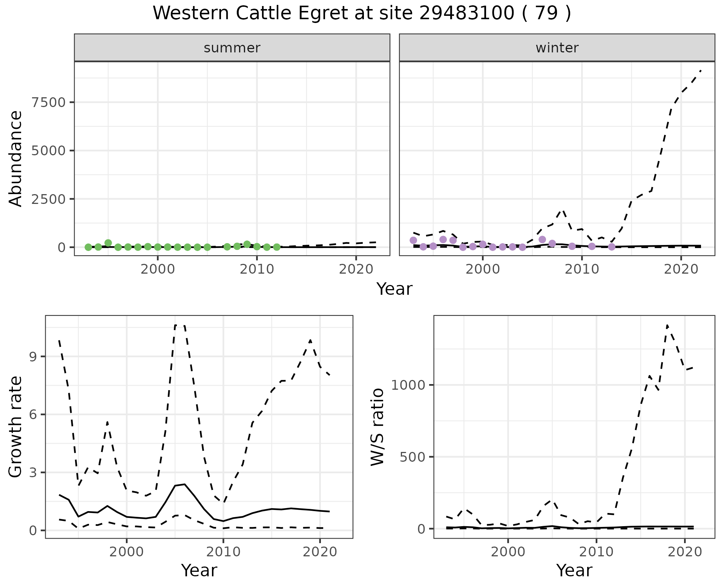This screenshot has width=724, height=588.
Task: Click the Abundance y-axis label
Action: tap(16, 158)
